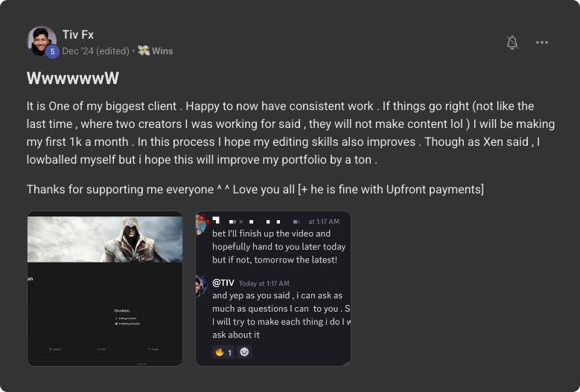580x392 pixels.
Task: Click the @TIV username in chat image
Action: click(x=223, y=283)
